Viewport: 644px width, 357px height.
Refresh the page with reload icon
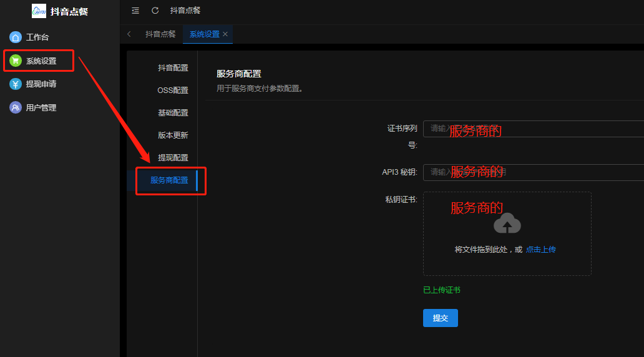tap(155, 11)
